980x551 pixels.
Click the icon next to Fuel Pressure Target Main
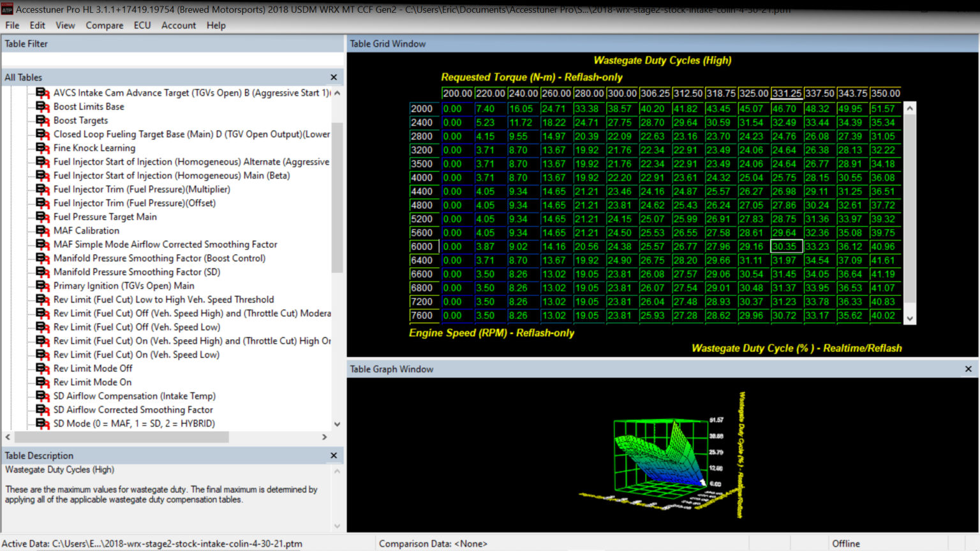point(42,217)
